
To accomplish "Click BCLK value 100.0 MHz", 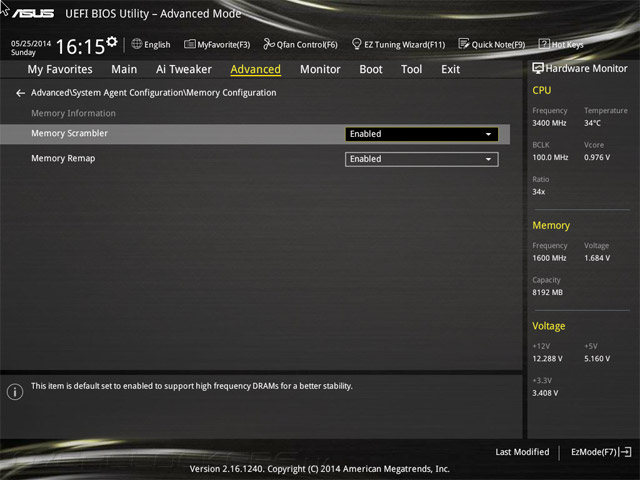I will tap(550, 157).
